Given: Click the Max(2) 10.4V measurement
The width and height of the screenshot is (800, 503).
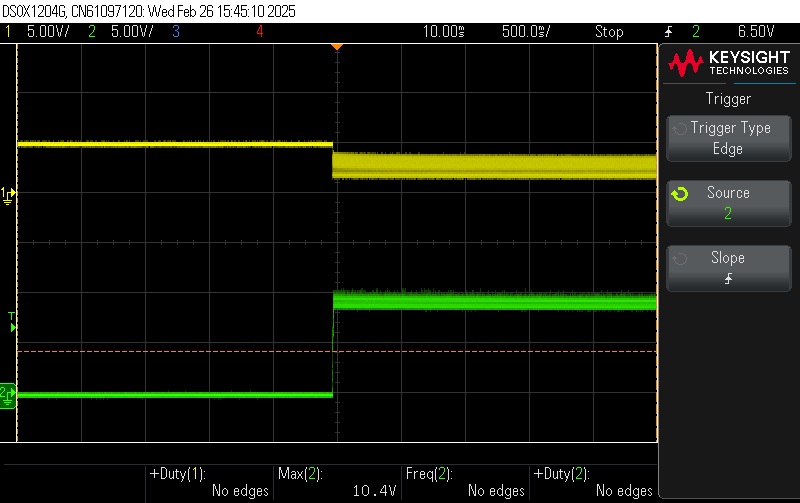Looking at the screenshot, I should click(337, 482).
